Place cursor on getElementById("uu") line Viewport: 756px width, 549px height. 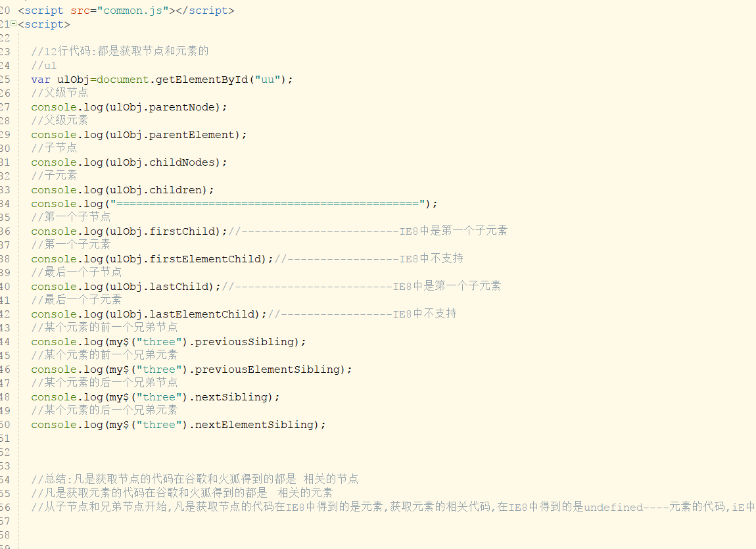coord(162,79)
